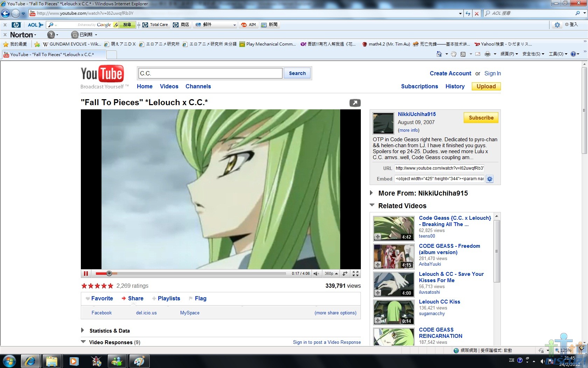Open the 安全性(S) safety menu dropdown
The height and width of the screenshot is (368, 588).
pos(533,54)
